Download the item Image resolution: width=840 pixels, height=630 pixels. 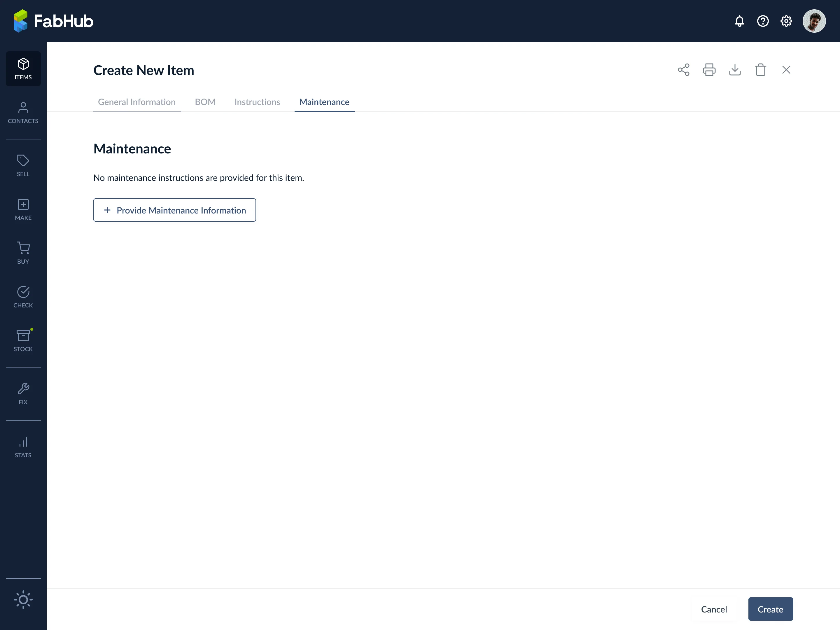pyautogui.click(x=735, y=70)
